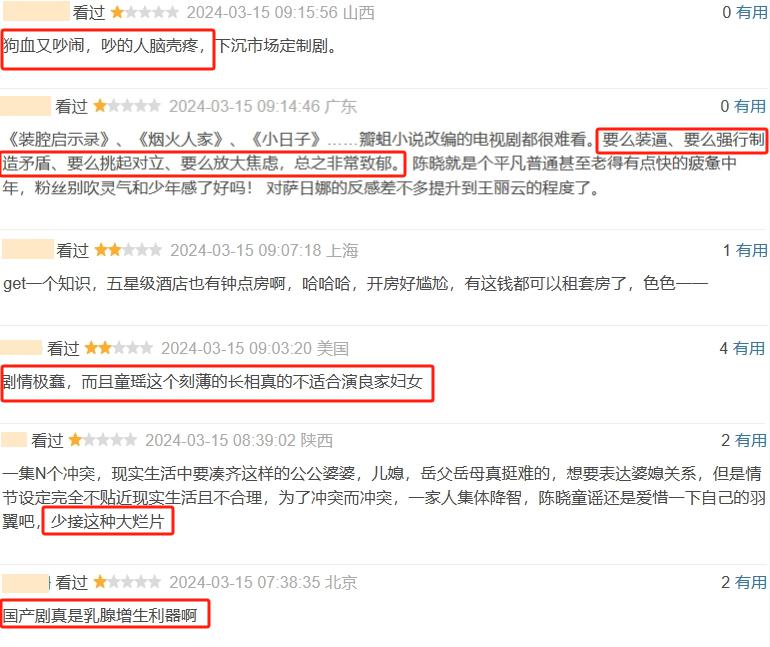Open the 山西 reviewer's username
This screenshot has height=647, width=770.
click(x=36, y=12)
